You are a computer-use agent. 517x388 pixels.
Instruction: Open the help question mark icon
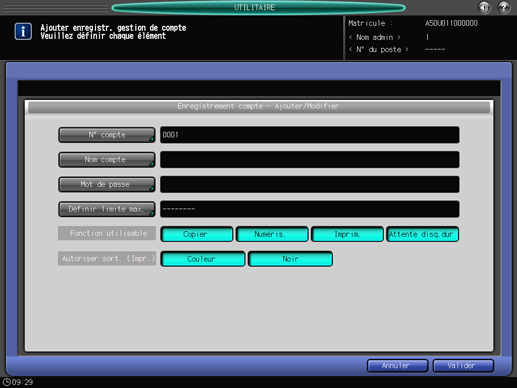click(x=504, y=7)
